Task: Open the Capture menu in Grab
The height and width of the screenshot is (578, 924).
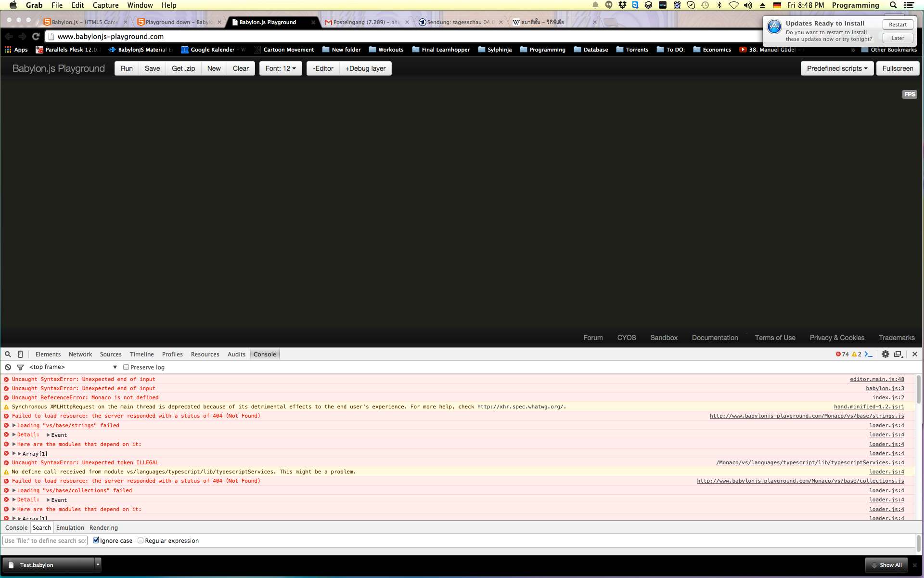Action: (105, 5)
